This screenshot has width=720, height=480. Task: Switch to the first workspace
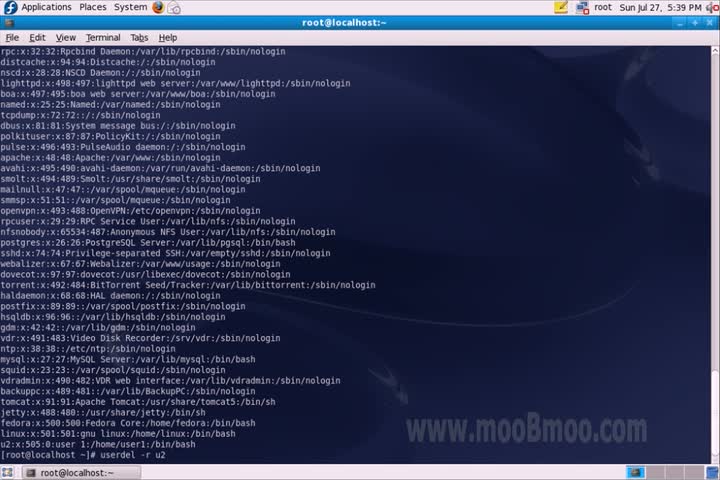pyautogui.click(x=635, y=472)
